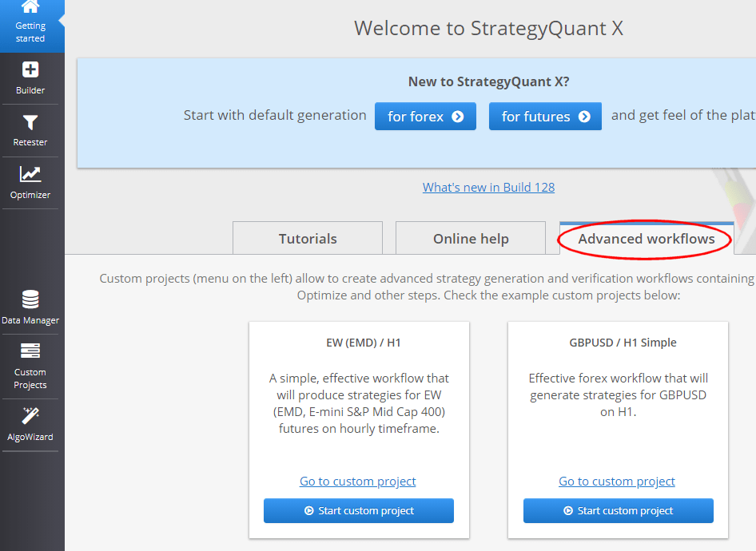
Task: Start default generation for futures
Action: tap(545, 116)
